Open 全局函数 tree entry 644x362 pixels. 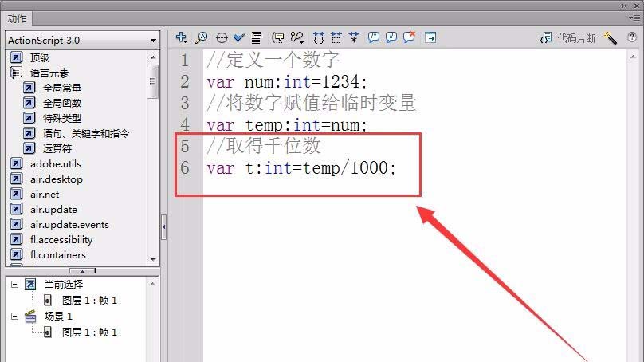point(62,103)
